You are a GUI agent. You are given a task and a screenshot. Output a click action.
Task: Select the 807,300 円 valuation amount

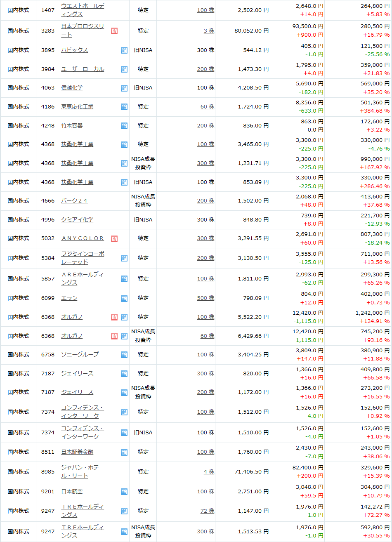pos(375,234)
